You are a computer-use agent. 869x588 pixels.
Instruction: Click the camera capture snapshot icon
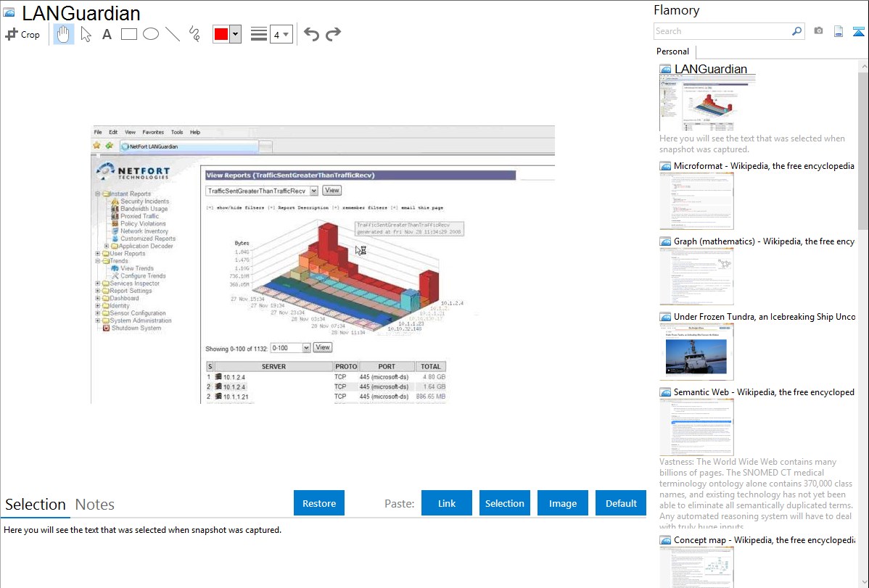pos(818,31)
